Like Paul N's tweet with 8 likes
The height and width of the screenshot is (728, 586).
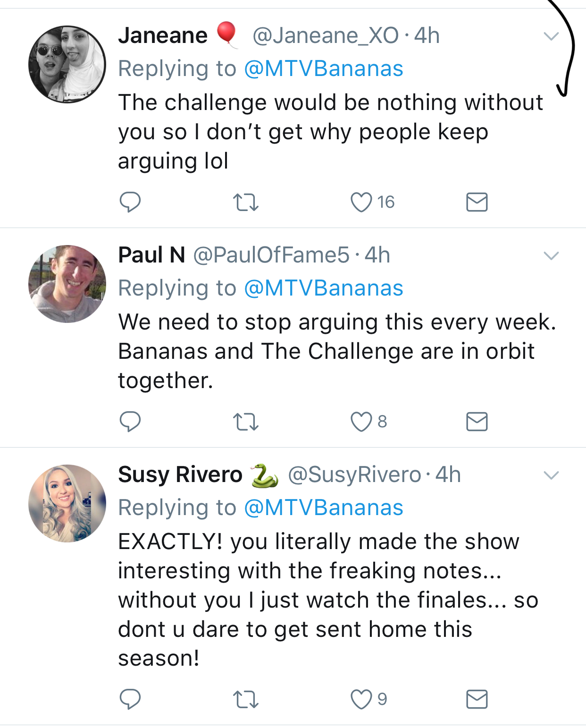361,422
